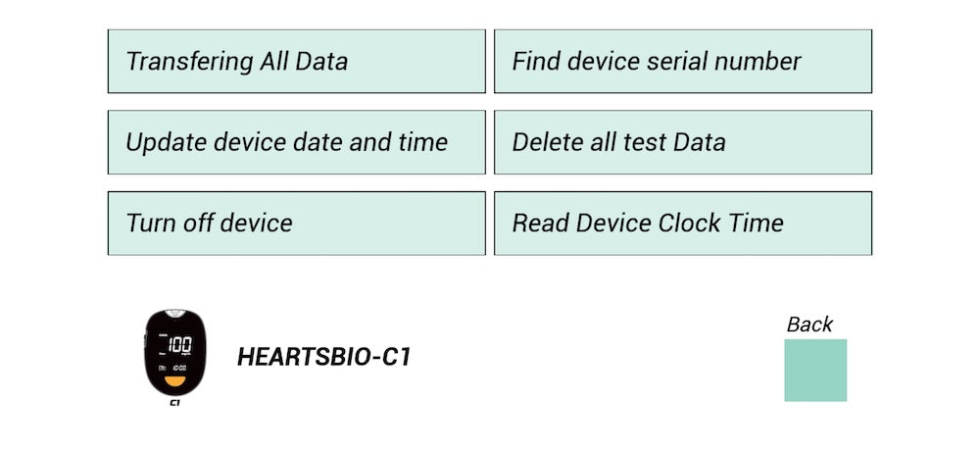Click the orange button on meter picture
The height and width of the screenshot is (451, 980).
tap(175, 380)
